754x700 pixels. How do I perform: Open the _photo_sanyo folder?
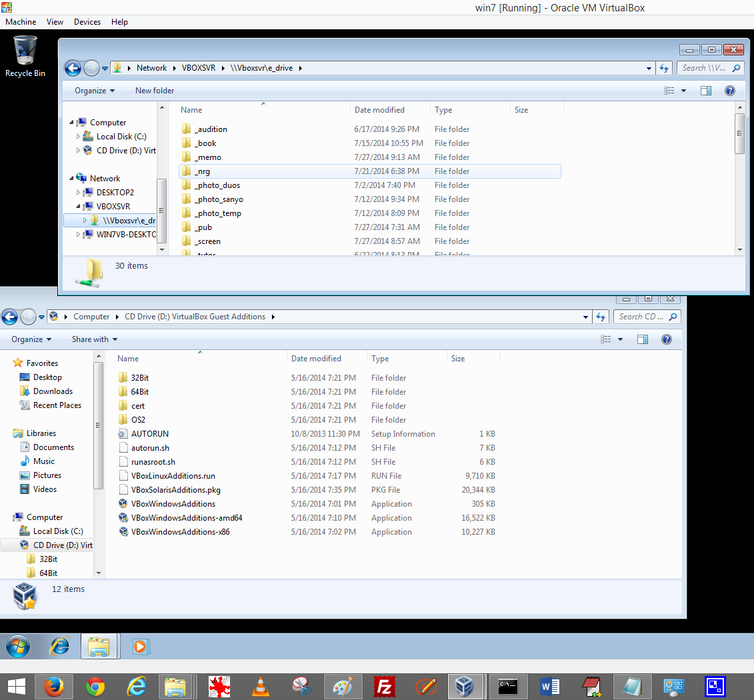point(218,199)
